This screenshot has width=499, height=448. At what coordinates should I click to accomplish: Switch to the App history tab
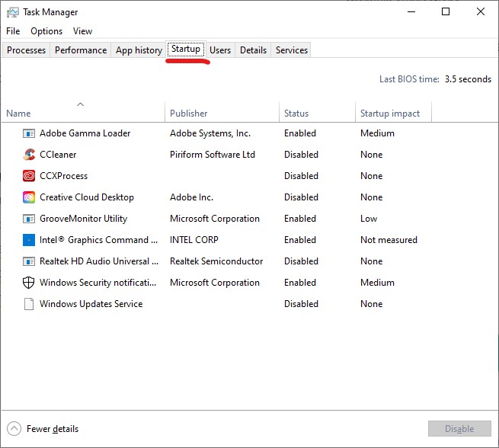tap(139, 50)
